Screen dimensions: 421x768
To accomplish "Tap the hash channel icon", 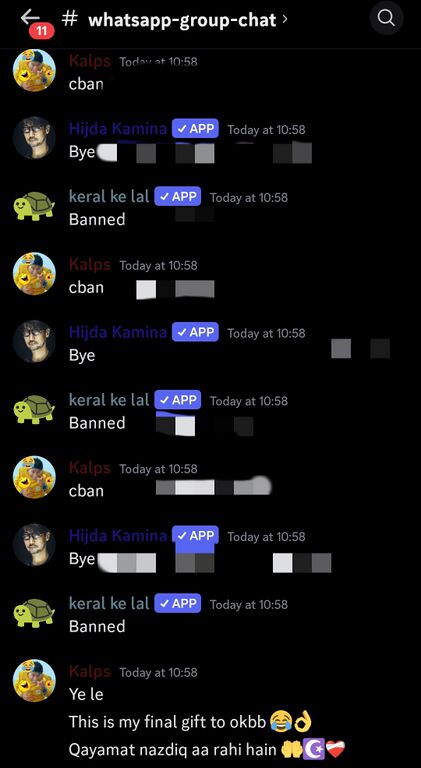I will tap(70, 19).
